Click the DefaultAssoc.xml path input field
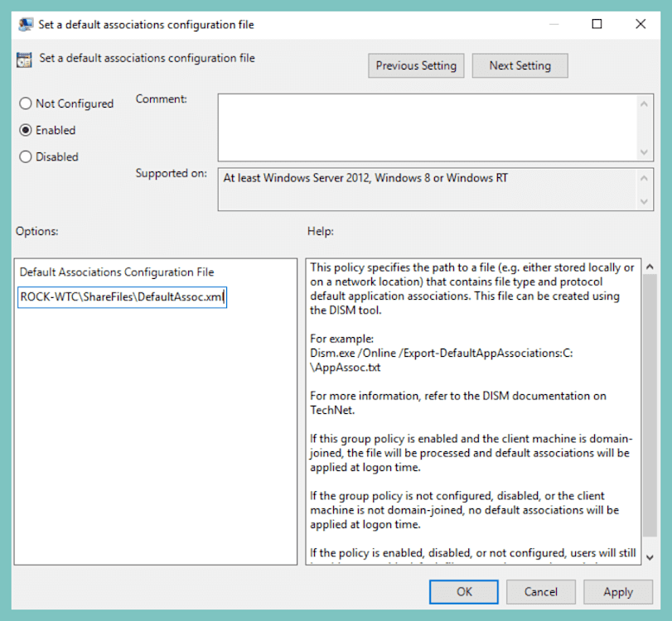The image size is (672, 621). [121, 296]
